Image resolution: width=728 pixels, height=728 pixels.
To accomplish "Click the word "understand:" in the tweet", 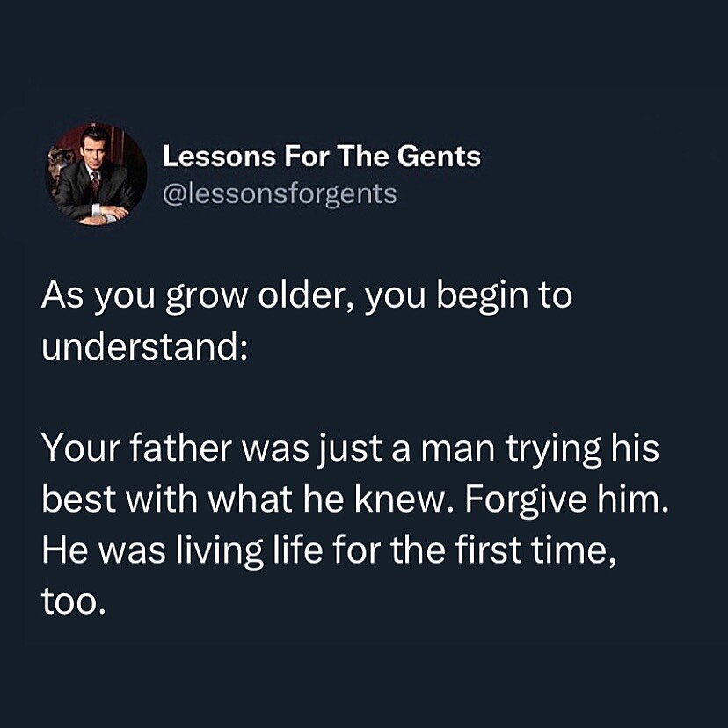I will 144,346.
